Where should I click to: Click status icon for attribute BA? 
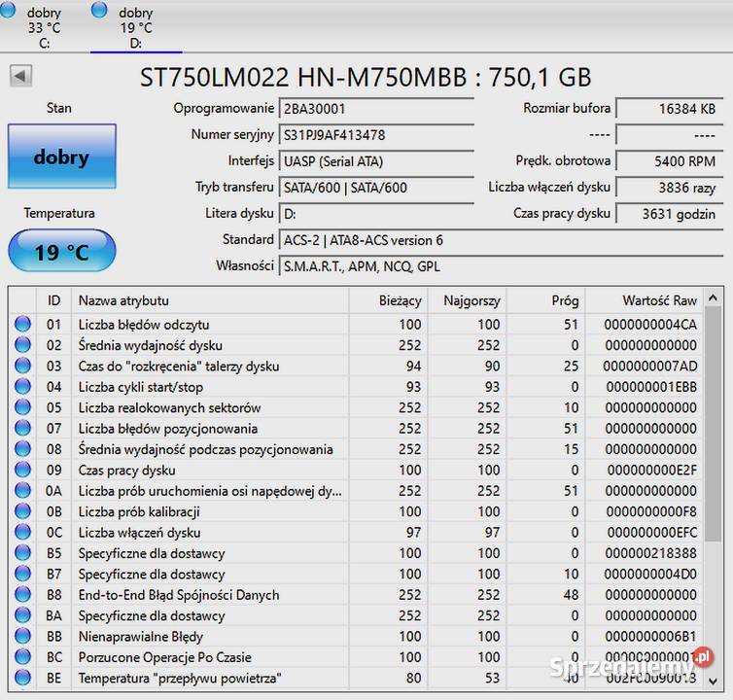click(22, 614)
